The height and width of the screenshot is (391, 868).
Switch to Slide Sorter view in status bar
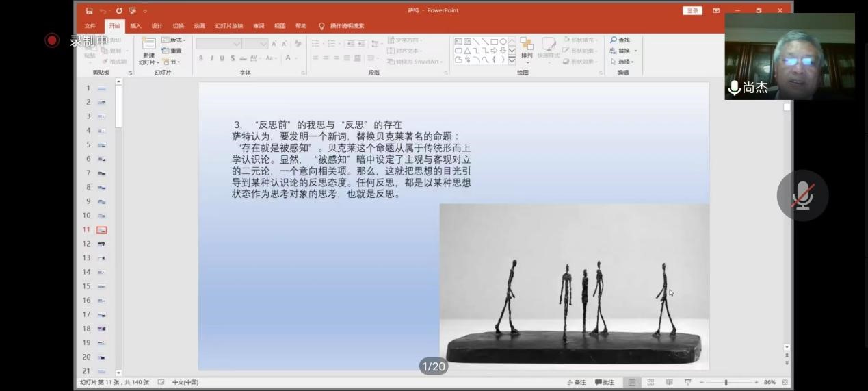pyautogui.click(x=650, y=382)
